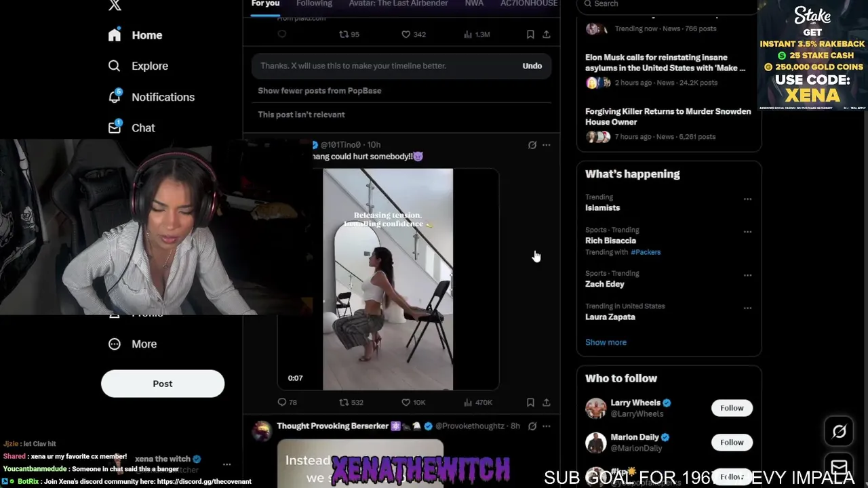Bookmark the top post near 1.3M views
The height and width of the screenshot is (488, 868).
click(530, 34)
